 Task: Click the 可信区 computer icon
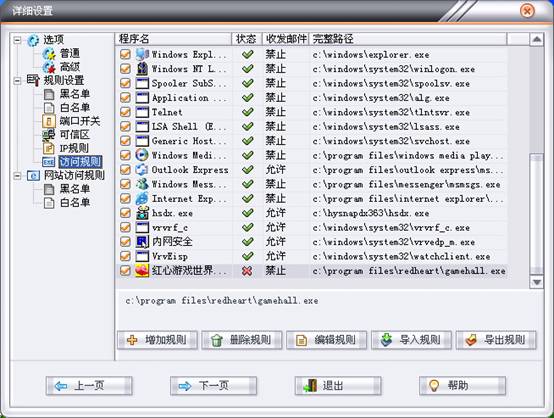[49, 135]
